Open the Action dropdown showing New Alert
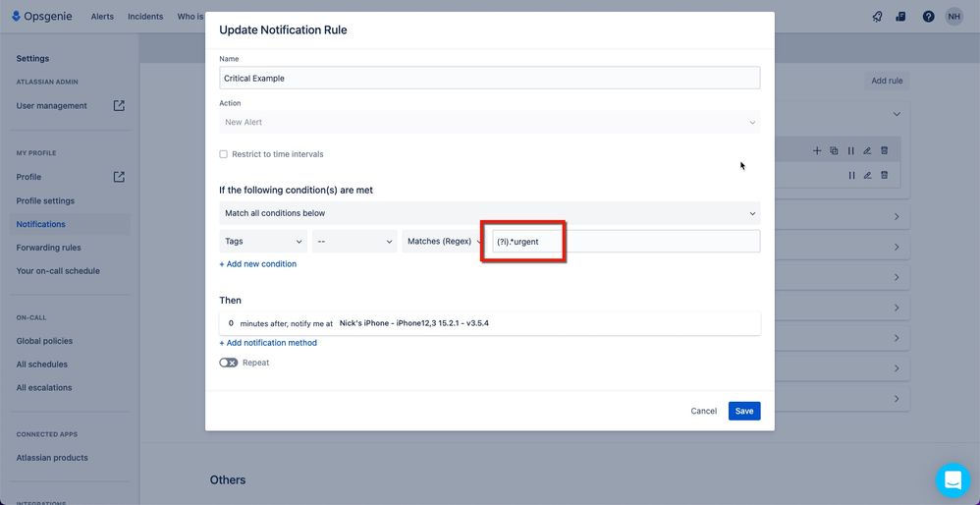Image resolution: width=980 pixels, height=505 pixels. click(x=489, y=122)
